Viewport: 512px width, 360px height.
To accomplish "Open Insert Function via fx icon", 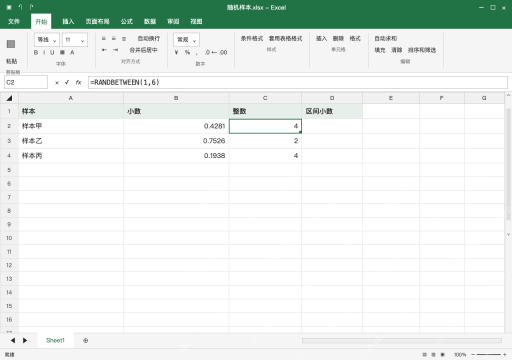I will coord(78,82).
